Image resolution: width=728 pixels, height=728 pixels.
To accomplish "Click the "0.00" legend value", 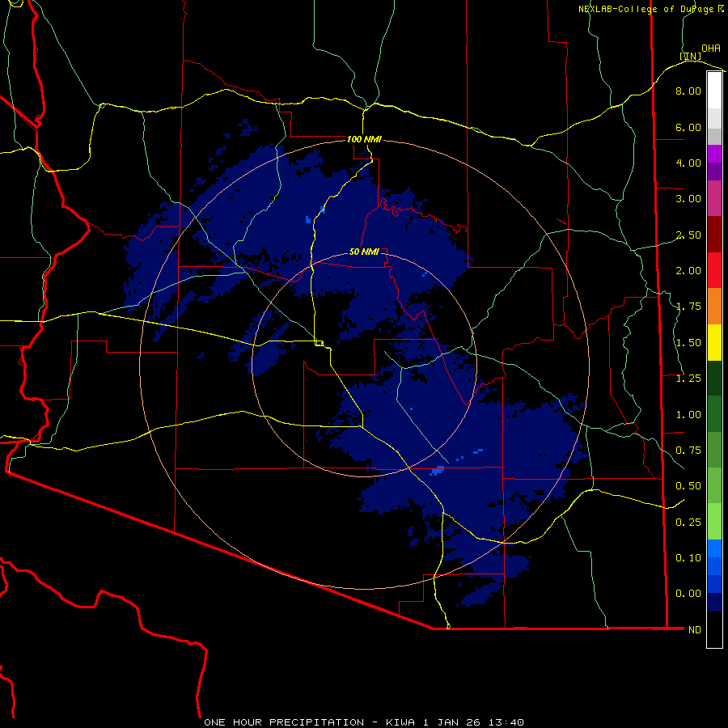I will [x=688, y=594].
